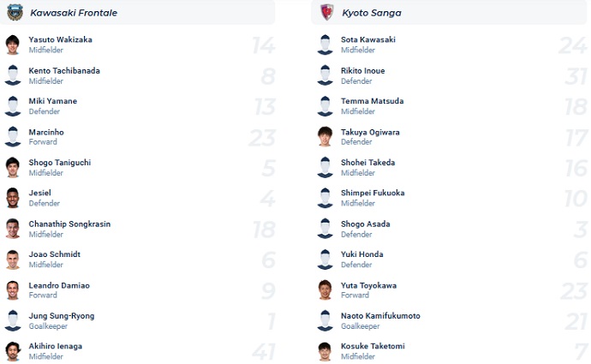The image size is (591, 364).
Task: Click Takuya Ogiwara's player photo
Action: coord(325,137)
